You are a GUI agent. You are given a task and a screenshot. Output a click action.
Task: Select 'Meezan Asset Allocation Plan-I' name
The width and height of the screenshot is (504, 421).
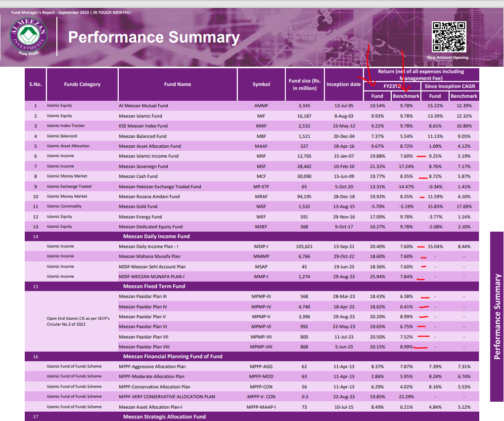pos(150,407)
